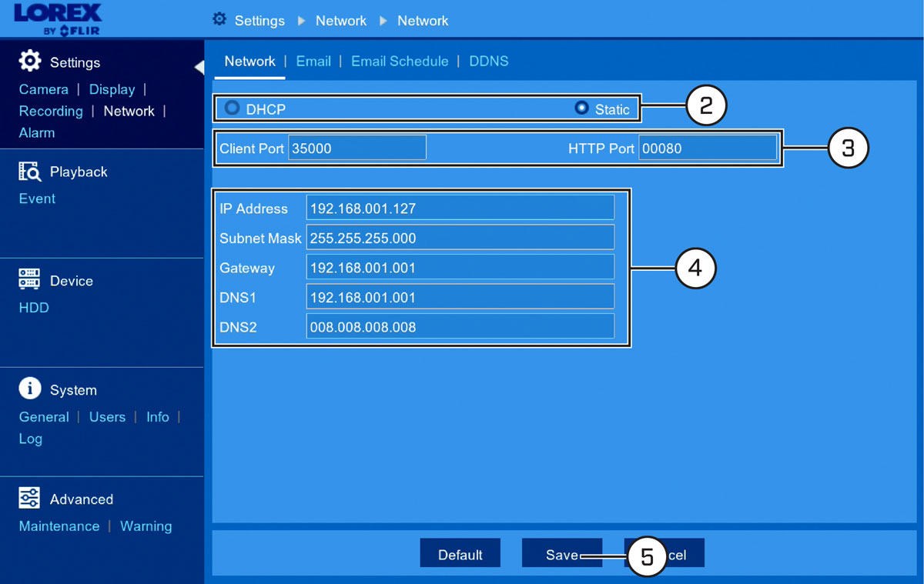
Task: Select the Static radio button
Action: 582,108
